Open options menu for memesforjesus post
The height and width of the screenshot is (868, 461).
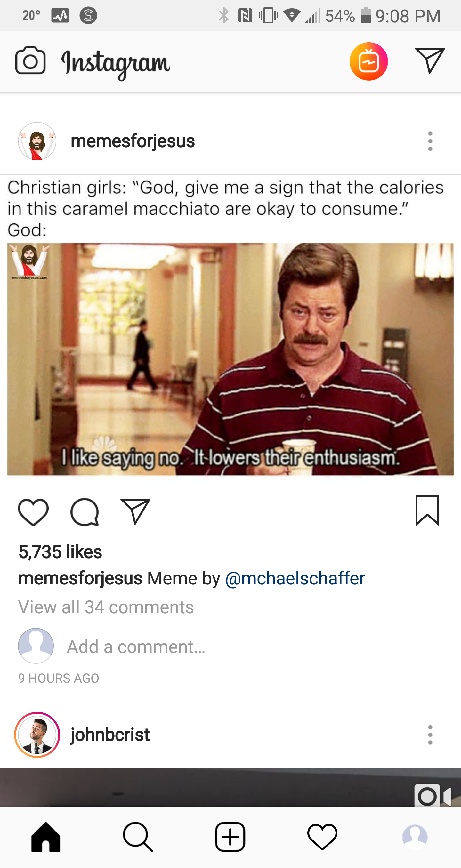click(x=430, y=141)
